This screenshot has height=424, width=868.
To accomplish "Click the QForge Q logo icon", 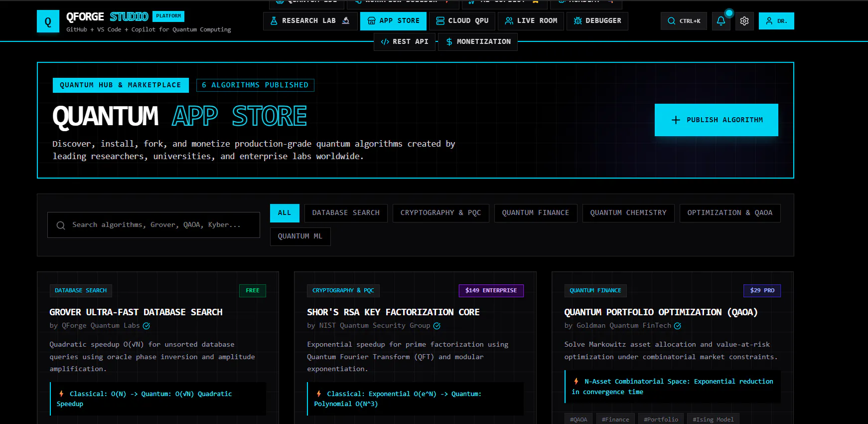I will coord(48,21).
